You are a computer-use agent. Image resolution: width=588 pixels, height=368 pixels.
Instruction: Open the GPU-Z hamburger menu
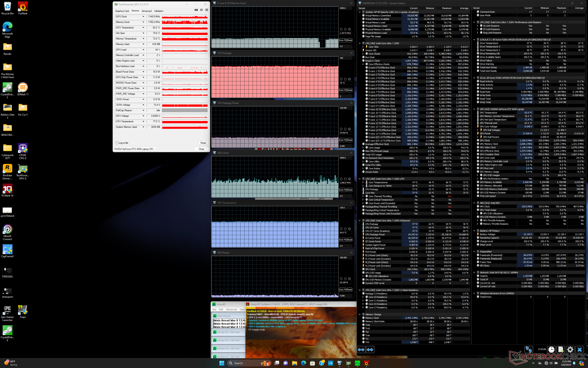pos(207,10)
